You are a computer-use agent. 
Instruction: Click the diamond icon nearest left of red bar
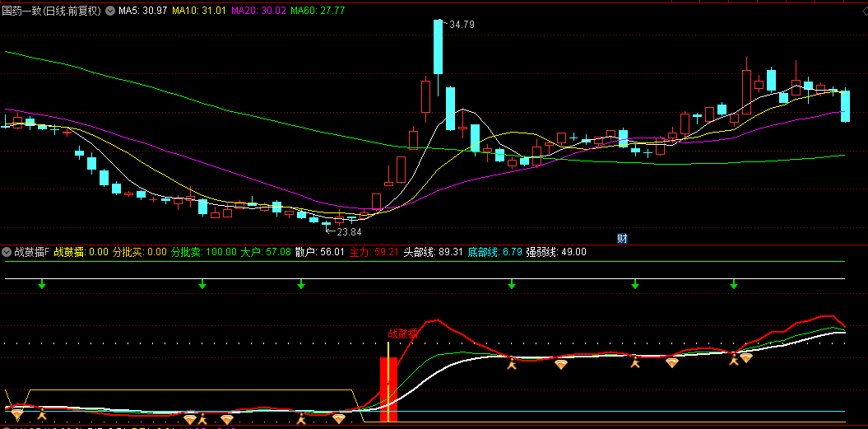click(339, 418)
